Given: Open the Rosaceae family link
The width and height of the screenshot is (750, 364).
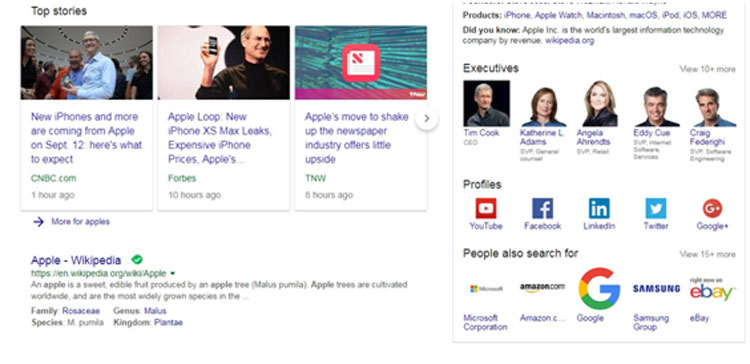Looking at the screenshot, I should [x=81, y=311].
